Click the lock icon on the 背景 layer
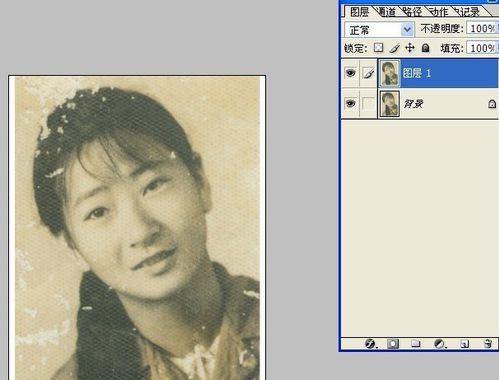The image size is (499, 380). pos(492,104)
